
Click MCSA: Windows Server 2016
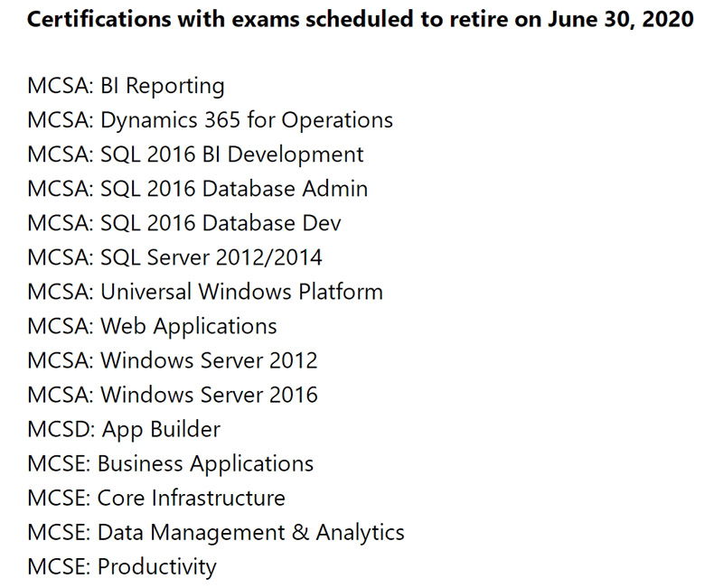173,395
